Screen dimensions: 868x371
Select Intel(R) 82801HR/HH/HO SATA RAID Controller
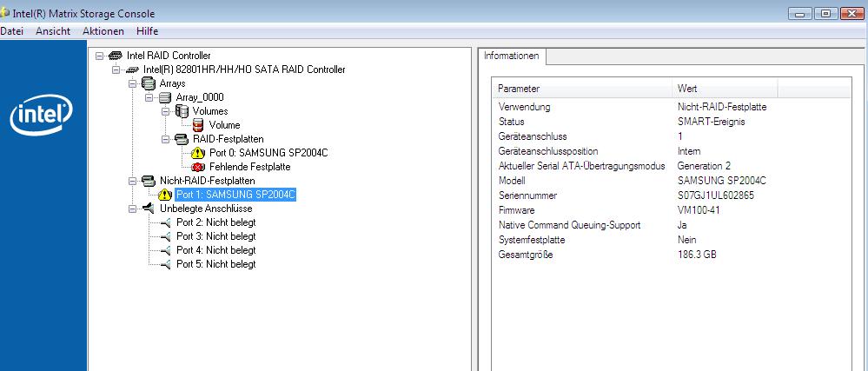pyautogui.click(x=244, y=70)
